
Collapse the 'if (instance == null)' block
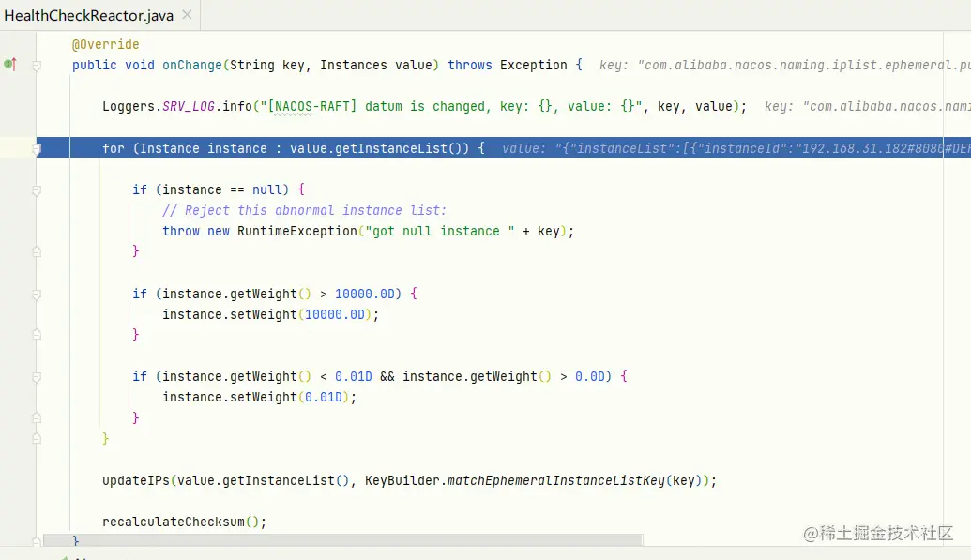coord(37,190)
